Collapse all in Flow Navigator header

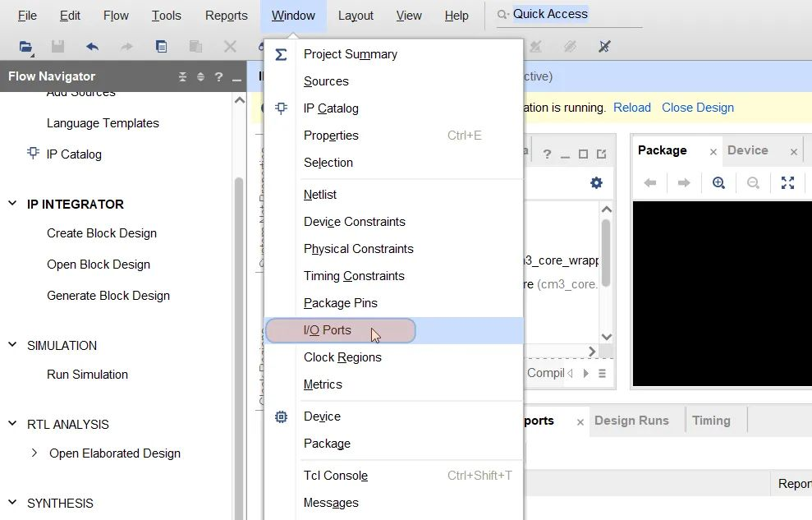(182, 76)
